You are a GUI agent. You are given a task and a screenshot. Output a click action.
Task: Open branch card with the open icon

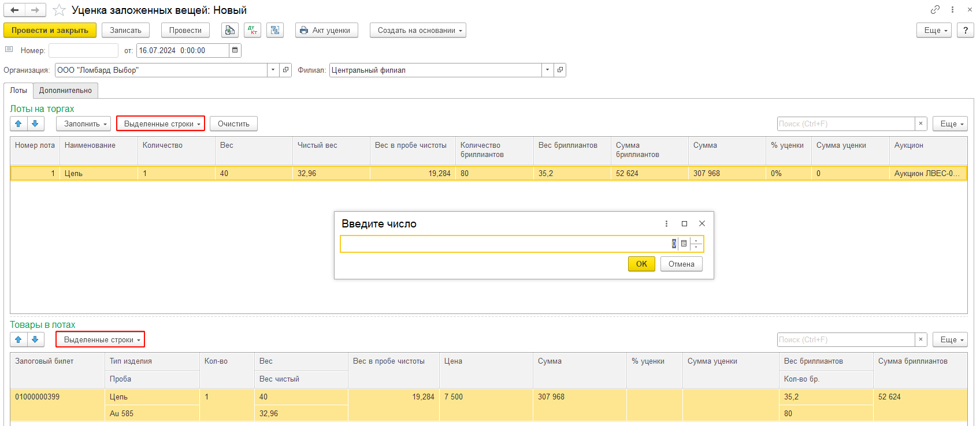click(560, 70)
